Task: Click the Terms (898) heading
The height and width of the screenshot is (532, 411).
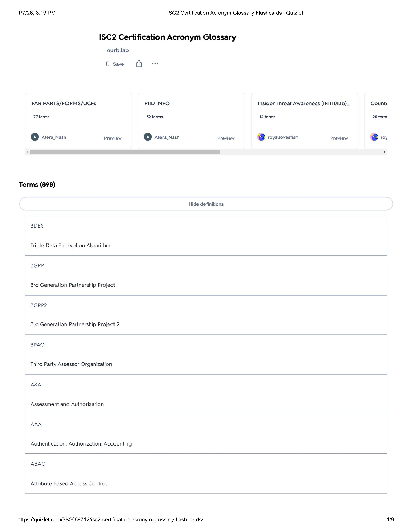Action: (37, 184)
